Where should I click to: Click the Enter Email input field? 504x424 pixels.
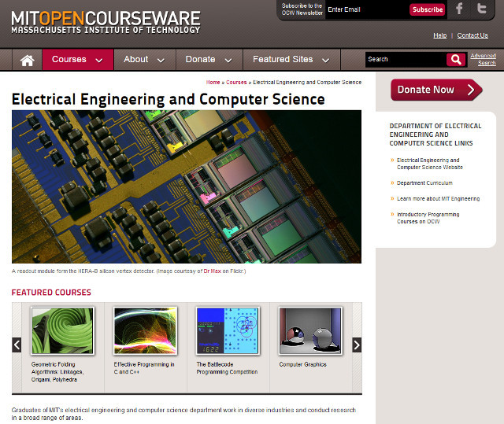365,9
